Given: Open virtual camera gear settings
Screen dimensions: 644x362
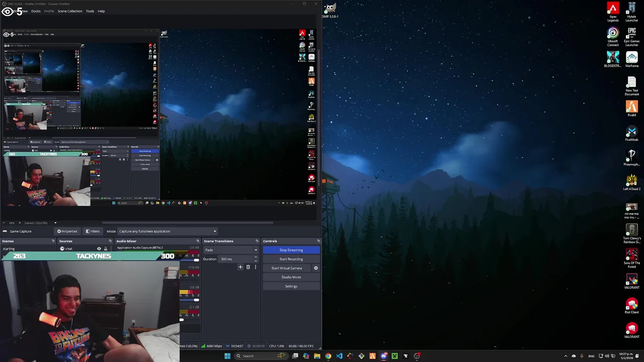Looking at the screenshot, I should click(x=316, y=268).
